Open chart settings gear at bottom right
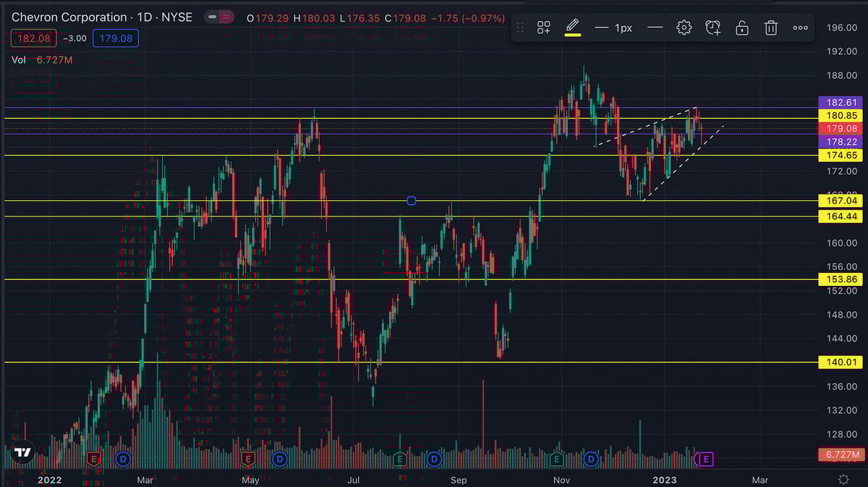 pyautogui.click(x=843, y=479)
